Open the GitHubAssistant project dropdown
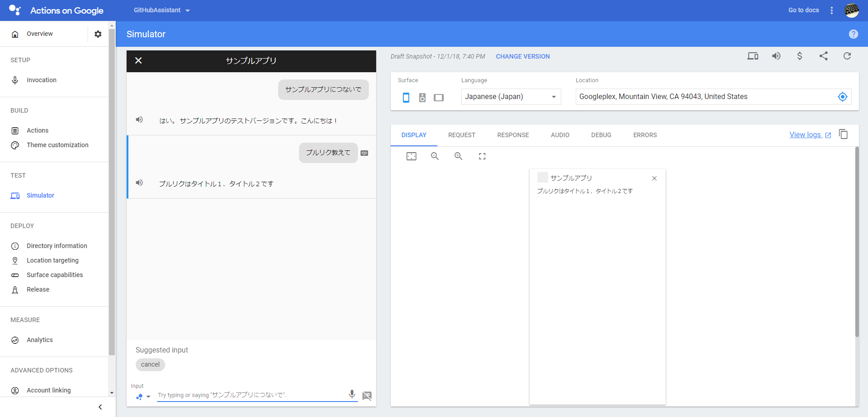 162,10
